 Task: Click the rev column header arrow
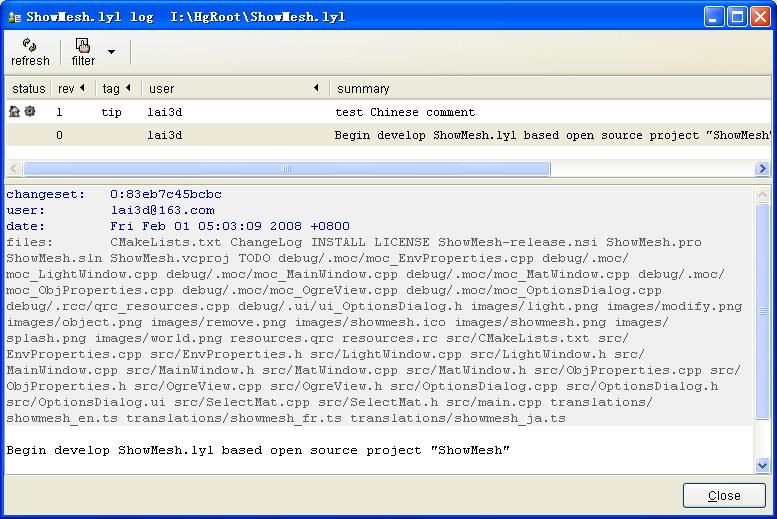pos(81,88)
